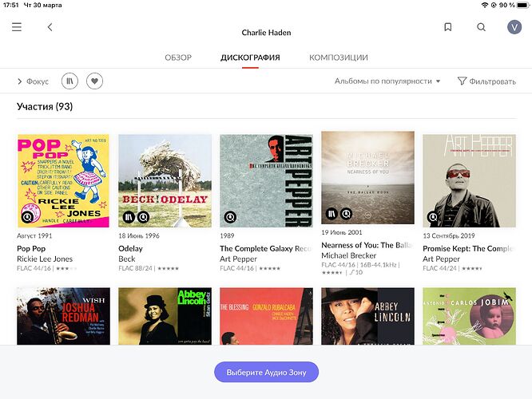The image size is (532, 399).
Task: Click the streaming-service badge on Pop Pop cover
Action: click(x=27, y=216)
